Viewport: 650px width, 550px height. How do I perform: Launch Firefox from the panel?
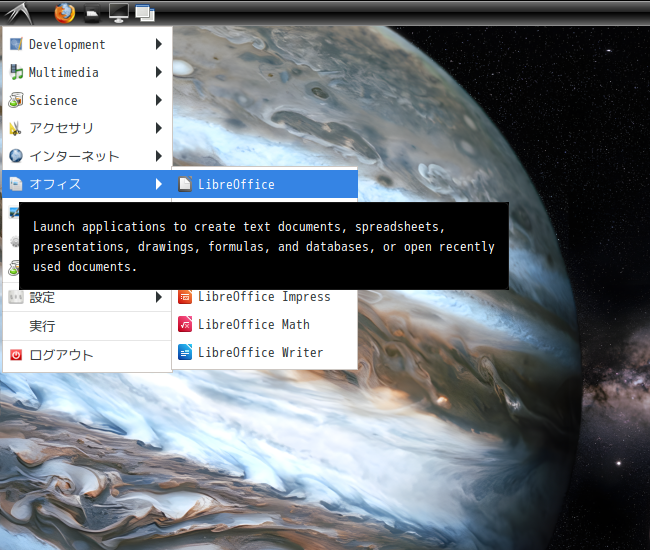click(x=65, y=13)
